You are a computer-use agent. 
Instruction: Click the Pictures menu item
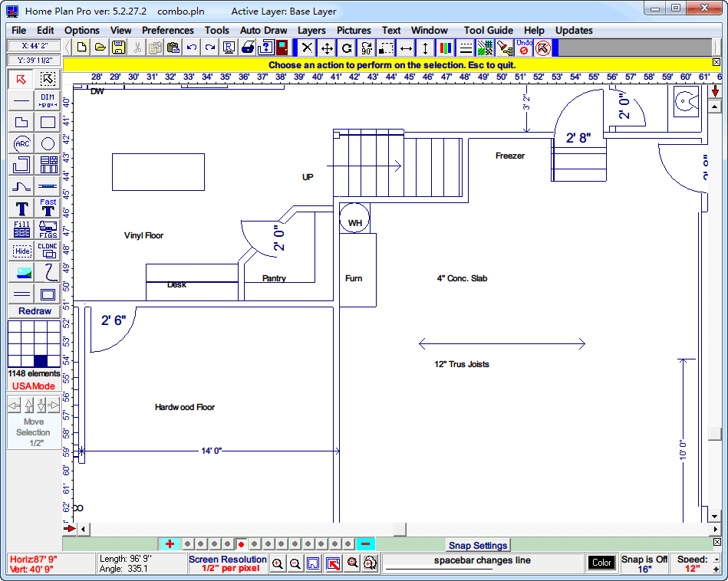click(354, 31)
